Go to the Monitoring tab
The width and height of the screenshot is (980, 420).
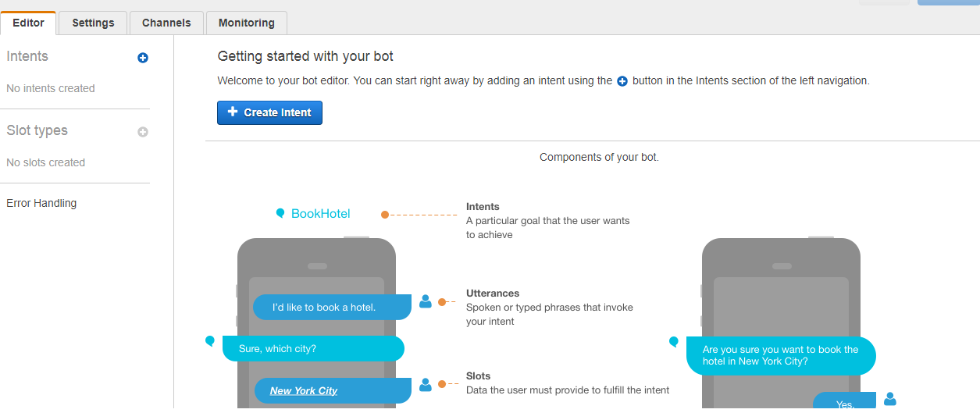pyautogui.click(x=246, y=23)
